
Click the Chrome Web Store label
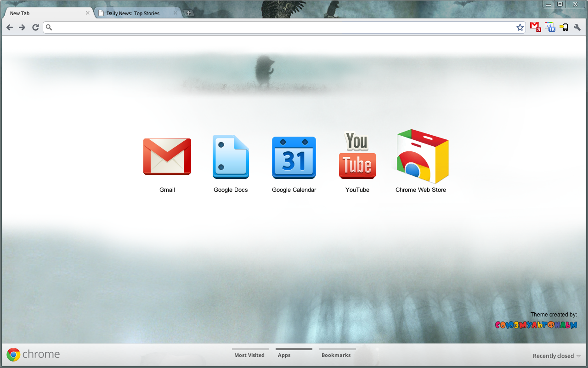[421, 190]
